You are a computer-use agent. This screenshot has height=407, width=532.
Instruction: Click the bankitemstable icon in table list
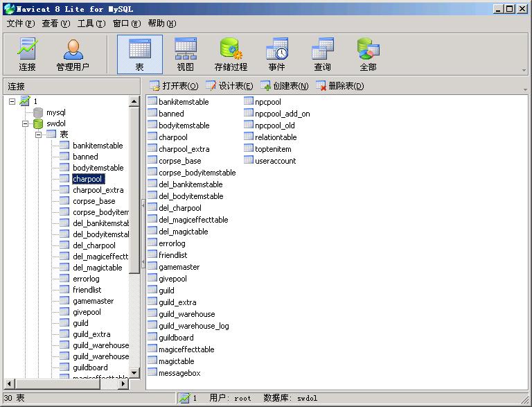point(152,101)
